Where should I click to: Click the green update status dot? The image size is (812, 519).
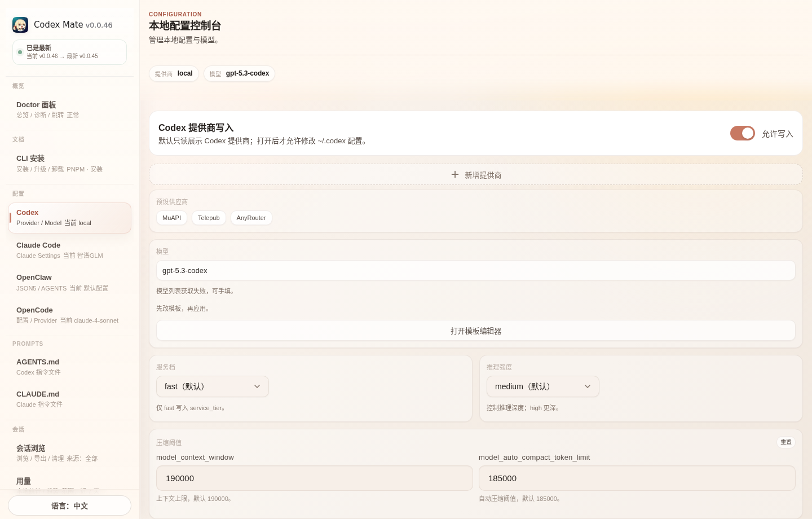20,52
